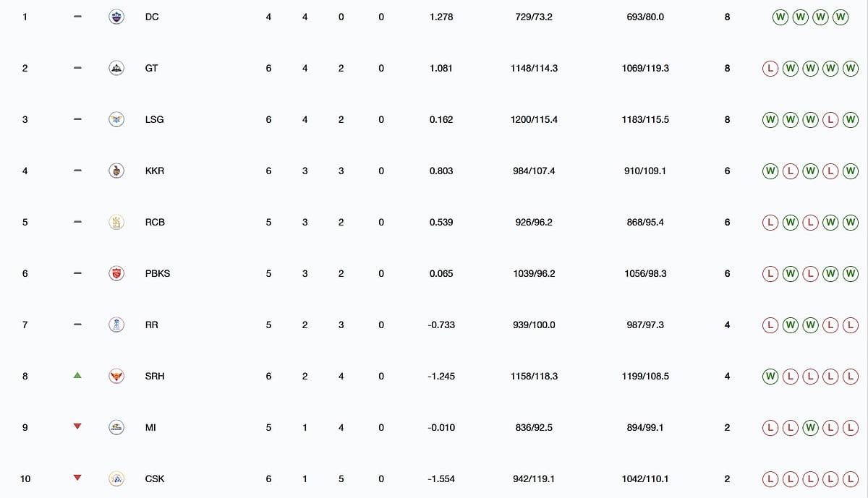Click the SRH team logo
The width and height of the screenshot is (868, 498).
[116, 376]
